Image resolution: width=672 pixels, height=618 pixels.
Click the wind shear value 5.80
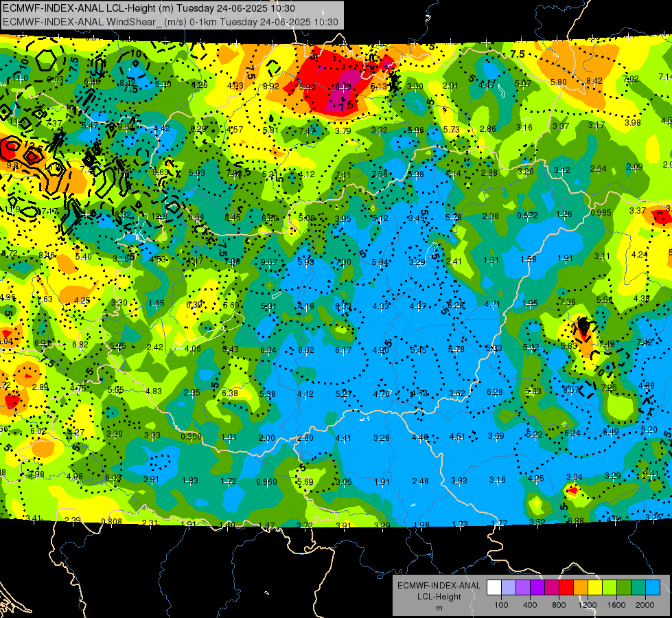559,82
